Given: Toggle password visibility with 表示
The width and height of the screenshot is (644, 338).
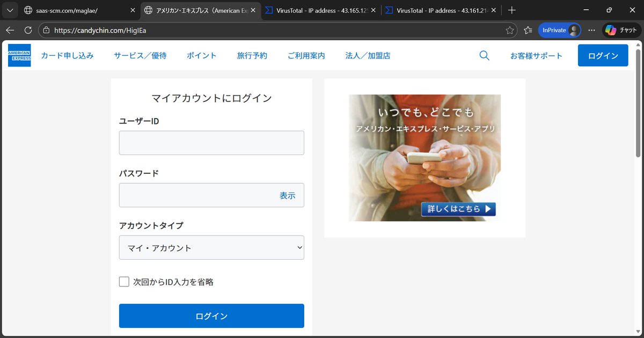Looking at the screenshot, I should pyautogui.click(x=288, y=195).
